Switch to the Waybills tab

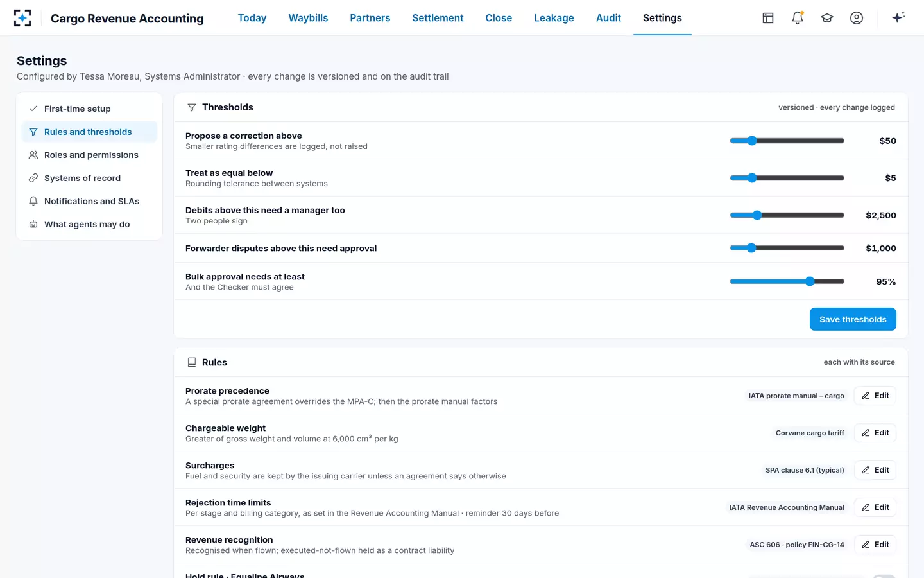click(x=308, y=18)
